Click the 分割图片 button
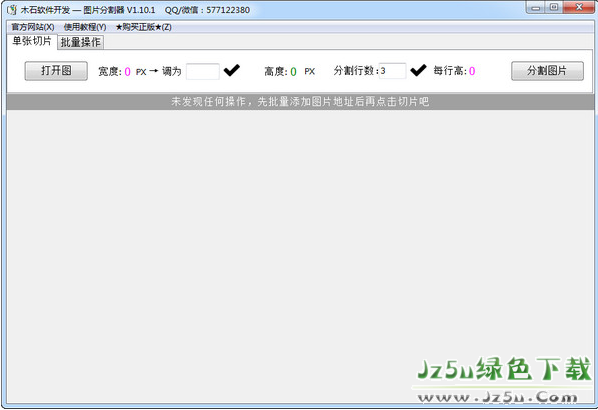The image size is (598, 410). point(547,71)
